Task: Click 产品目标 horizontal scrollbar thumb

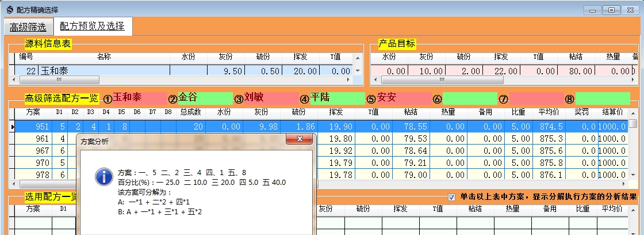Action: (442, 80)
